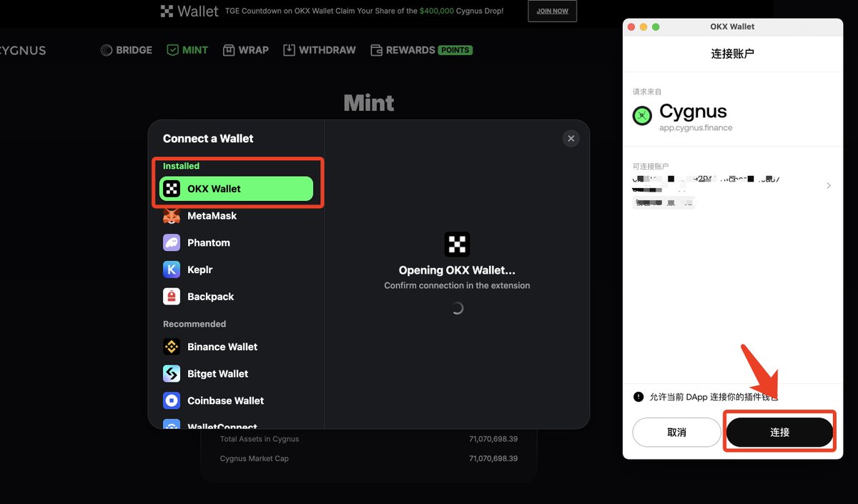Click the app.cygnus.finance domain text

696,127
